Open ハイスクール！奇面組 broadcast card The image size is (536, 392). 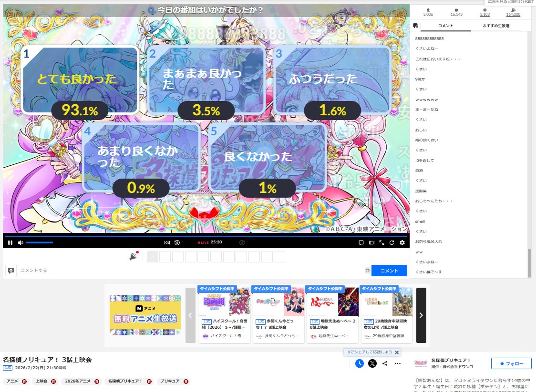(x=224, y=314)
